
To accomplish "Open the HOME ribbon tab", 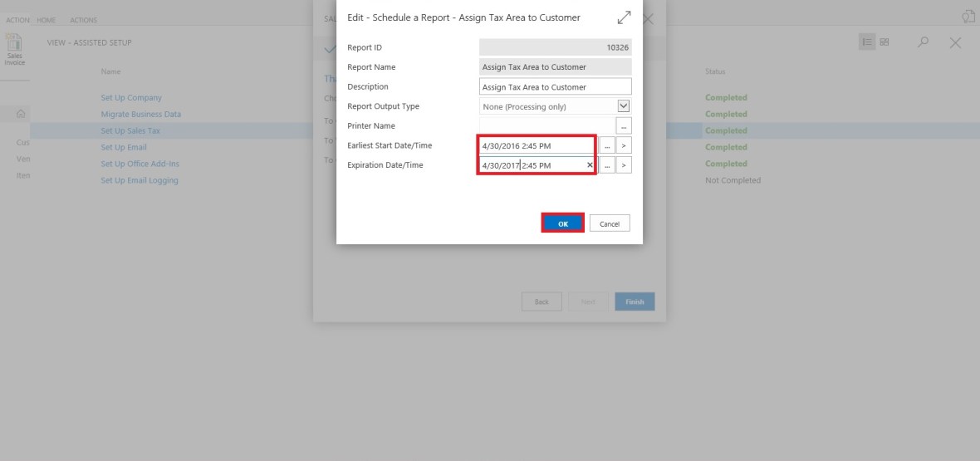I will (x=47, y=20).
